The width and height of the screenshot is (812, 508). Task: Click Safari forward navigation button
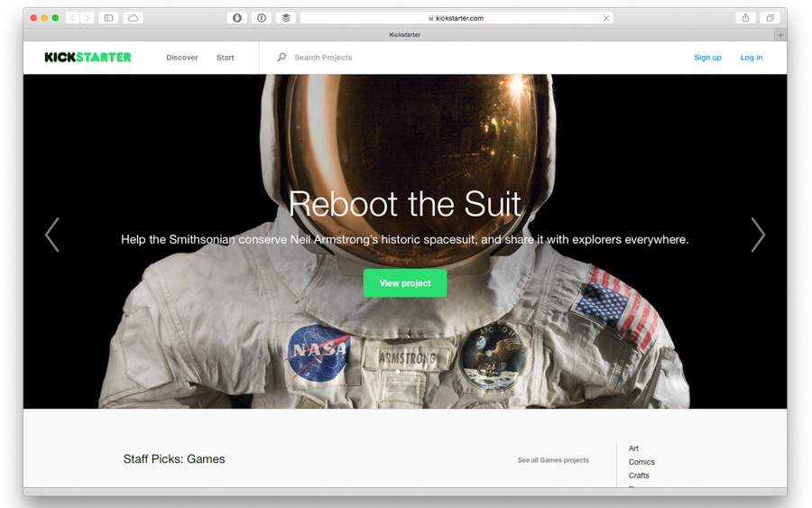pos(87,18)
